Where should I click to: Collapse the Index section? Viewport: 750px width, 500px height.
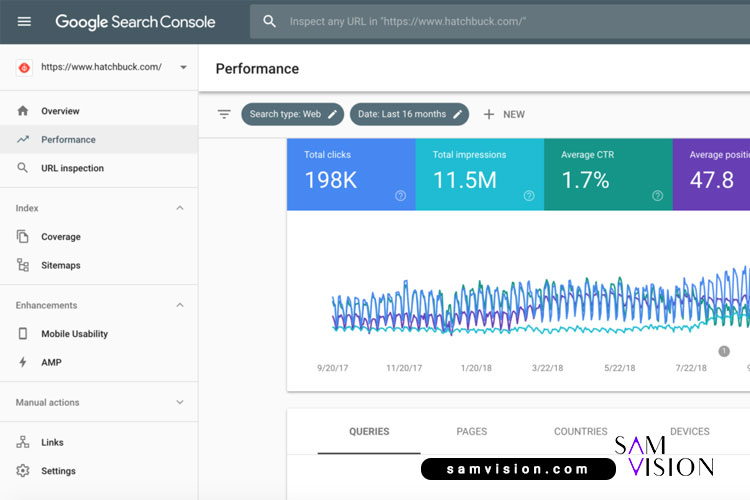tap(180, 208)
